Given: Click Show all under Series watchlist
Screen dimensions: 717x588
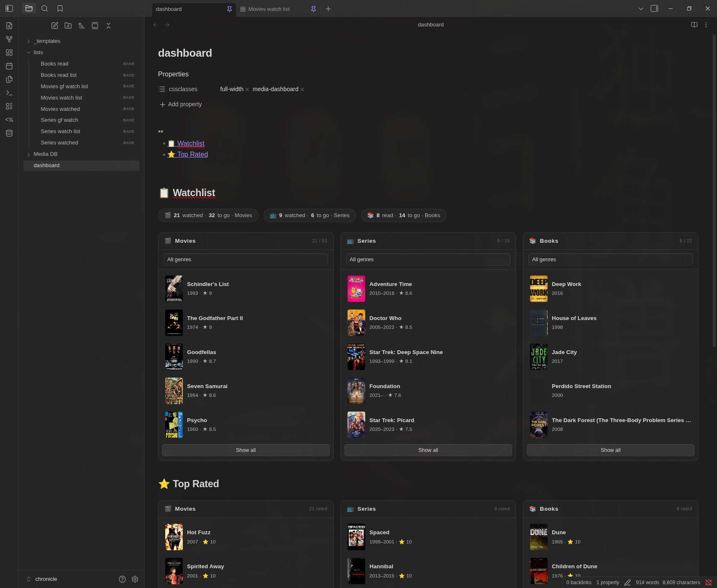Looking at the screenshot, I should coord(428,450).
